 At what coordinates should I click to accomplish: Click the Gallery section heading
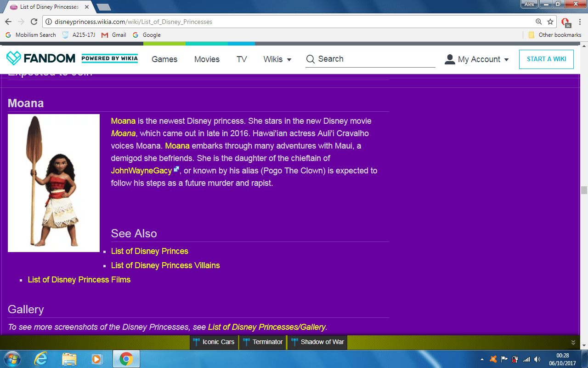pos(26,309)
